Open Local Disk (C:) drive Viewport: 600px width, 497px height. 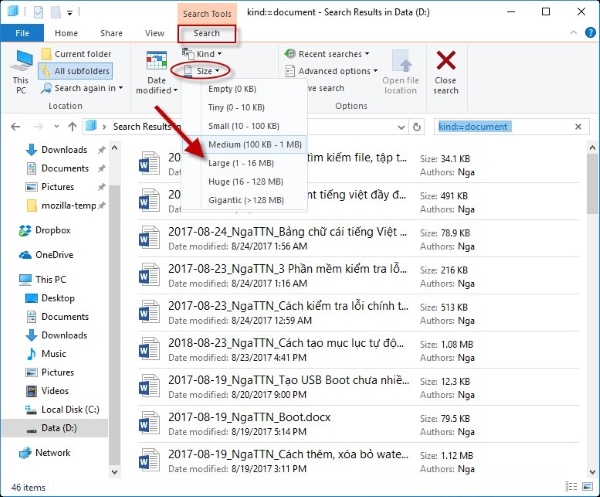point(68,409)
